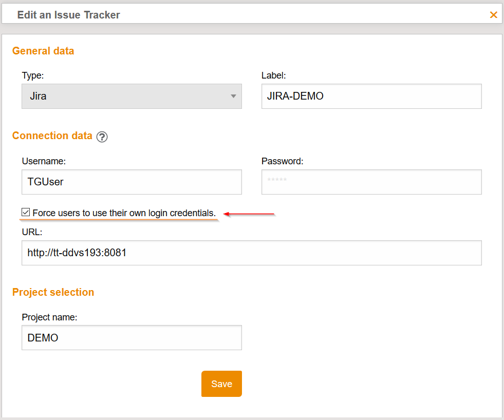Click the Label field containing JIRA-DEMO
Screen dimensions: 504x420
click(371, 96)
